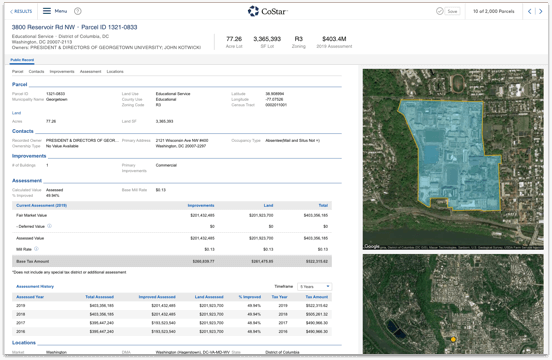Click the CoStar logo

[268, 11]
